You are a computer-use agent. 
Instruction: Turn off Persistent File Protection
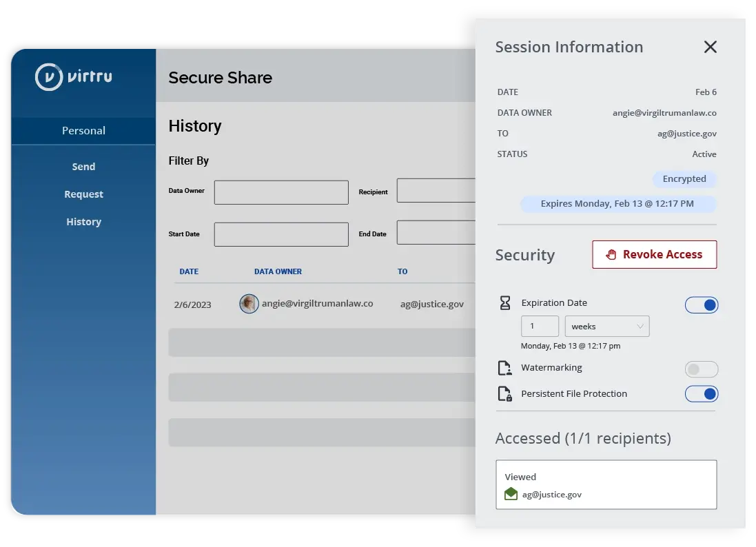702,393
